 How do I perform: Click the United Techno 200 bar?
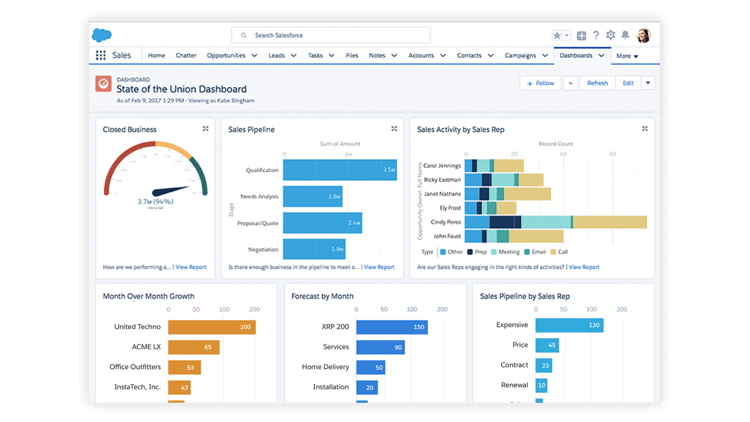(212, 327)
